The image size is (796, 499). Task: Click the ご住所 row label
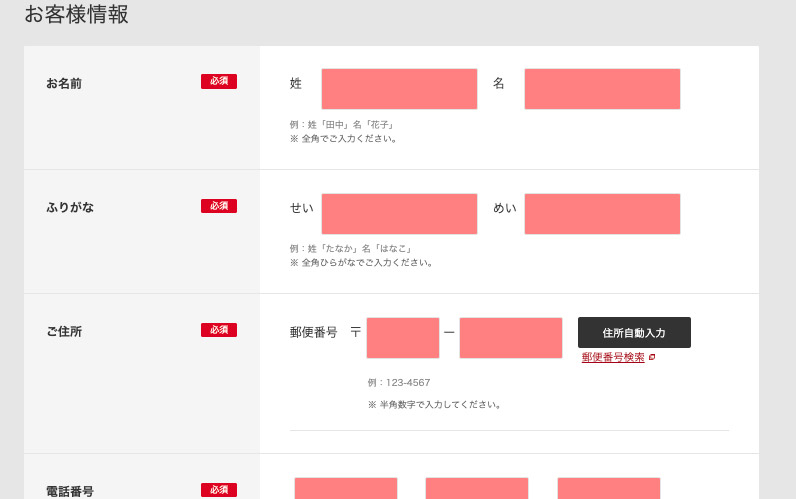point(64,331)
